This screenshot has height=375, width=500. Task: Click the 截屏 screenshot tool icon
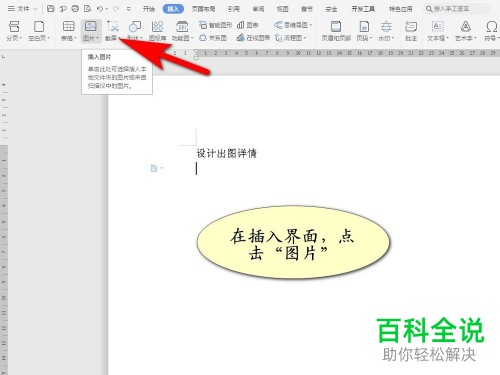113,27
